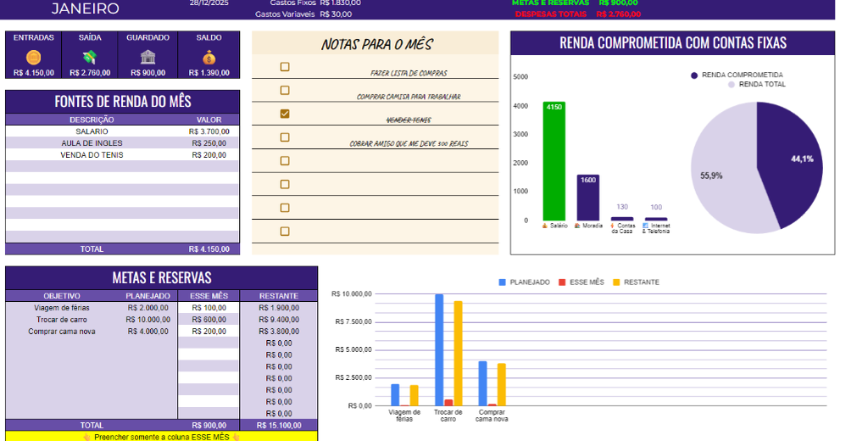Select Viagem de férias ESSE MÊS cell
868x441 pixels.
pos(209,308)
